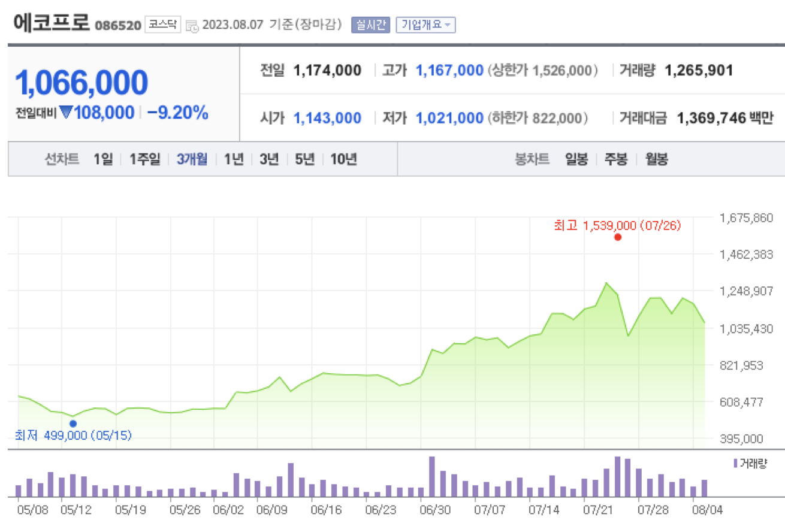Click the 시가 value 1,143,000
The height and width of the screenshot is (532, 785).
(x=327, y=119)
